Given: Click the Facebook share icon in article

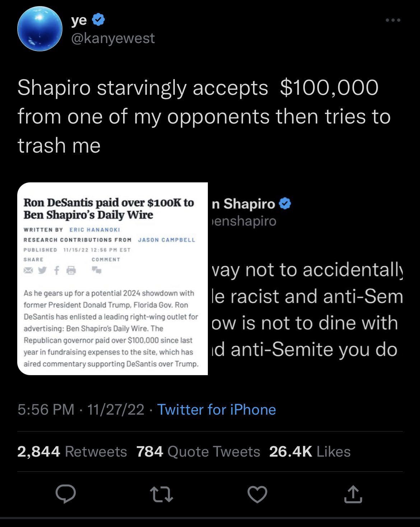Looking at the screenshot, I should pyautogui.click(x=56, y=270).
